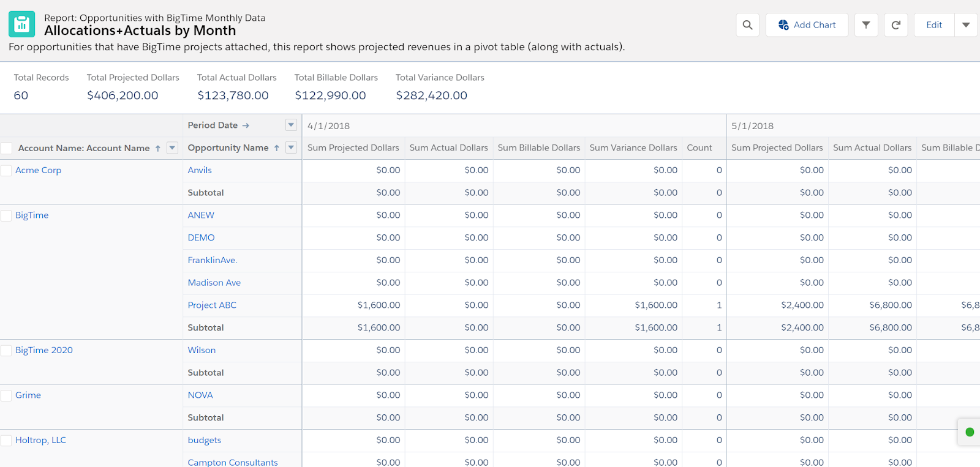This screenshot has height=467, width=980.
Task: Click Sum Projected Dollars header under 4/1/2018
Action: tap(353, 148)
